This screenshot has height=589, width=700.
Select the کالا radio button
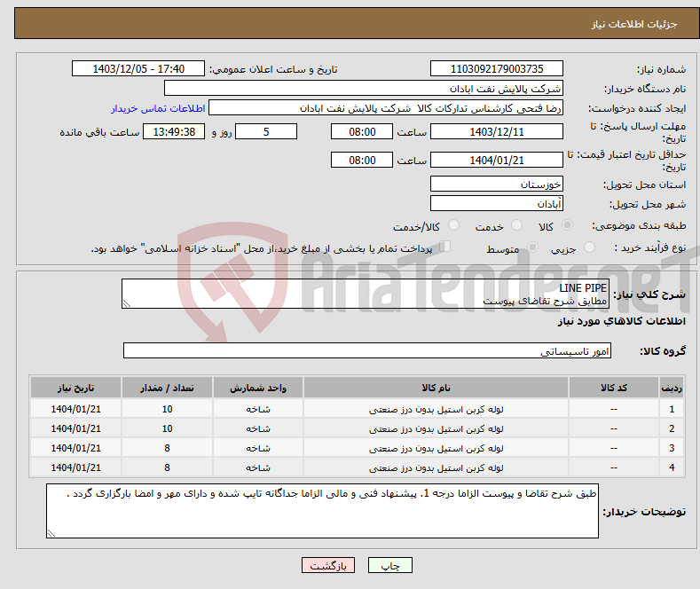(x=567, y=225)
